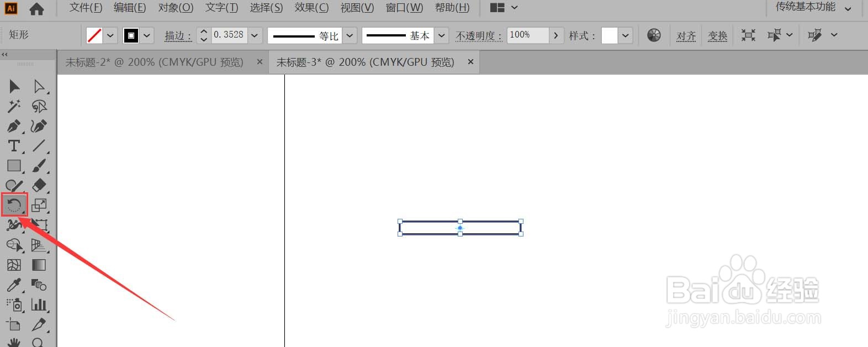Expand the Arrange Documents dropdown arrow
This screenshot has height=347, width=868.
[x=515, y=8]
